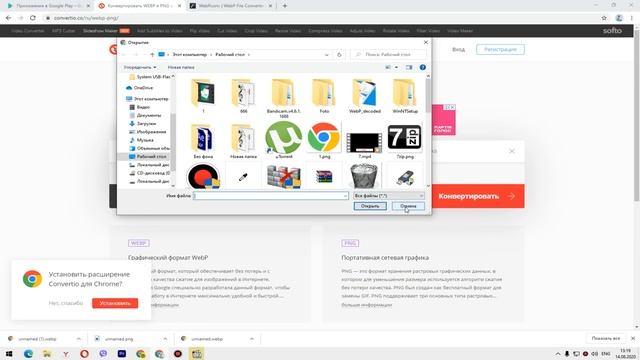Expand view options dropdown arrow
The width and height of the screenshot is (640, 360).
(x=396, y=67)
